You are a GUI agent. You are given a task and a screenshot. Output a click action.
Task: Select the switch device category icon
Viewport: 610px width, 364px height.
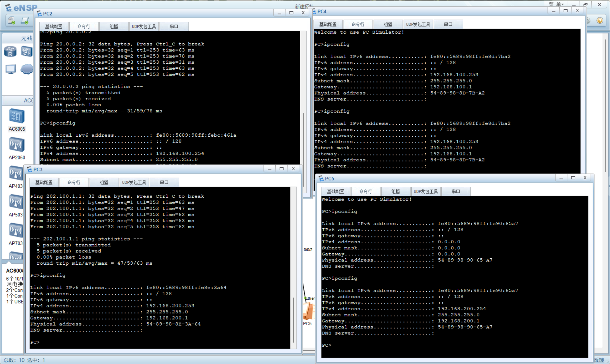26,51
